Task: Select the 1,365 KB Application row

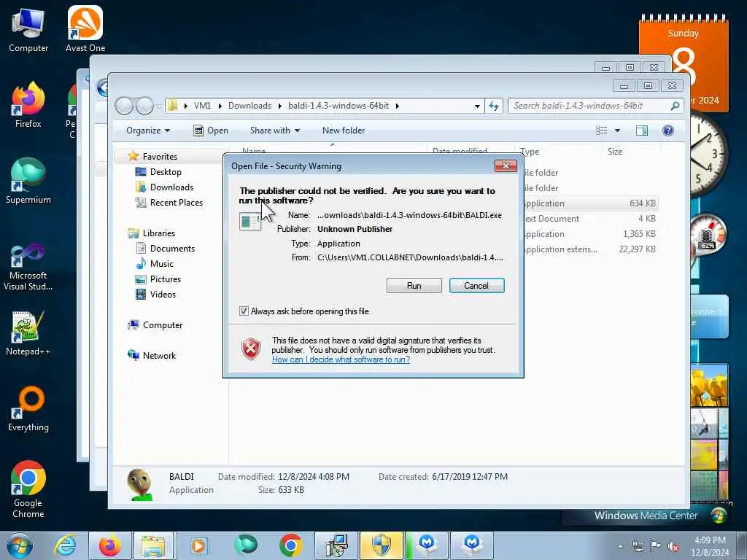Action: pyautogui.click(x=589, y=234)
